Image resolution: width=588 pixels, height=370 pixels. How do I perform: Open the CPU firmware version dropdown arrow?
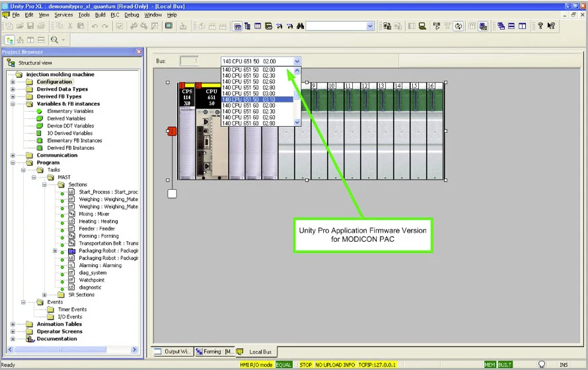[x=297, y=61]
